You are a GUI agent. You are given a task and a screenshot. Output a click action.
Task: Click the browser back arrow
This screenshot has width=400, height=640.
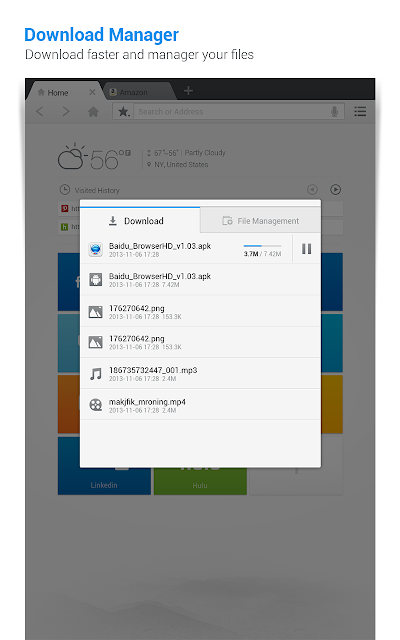click(x=40, y=111)
